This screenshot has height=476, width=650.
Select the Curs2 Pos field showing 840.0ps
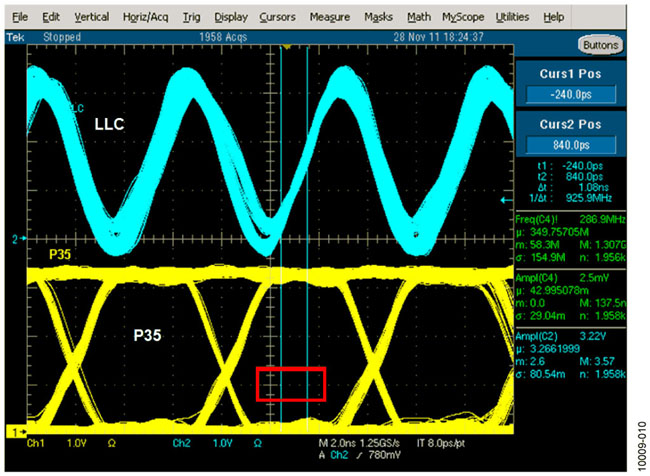[570, 145]
